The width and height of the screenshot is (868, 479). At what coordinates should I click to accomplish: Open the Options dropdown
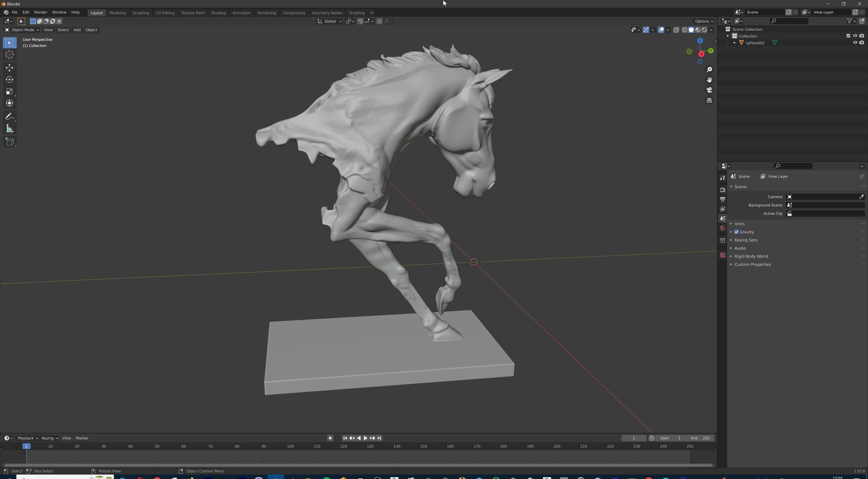point(704,21)
